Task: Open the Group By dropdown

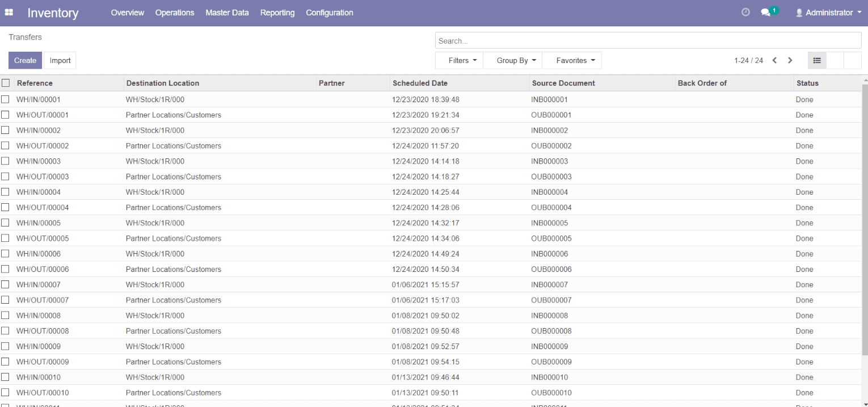Action: (516, 61)
